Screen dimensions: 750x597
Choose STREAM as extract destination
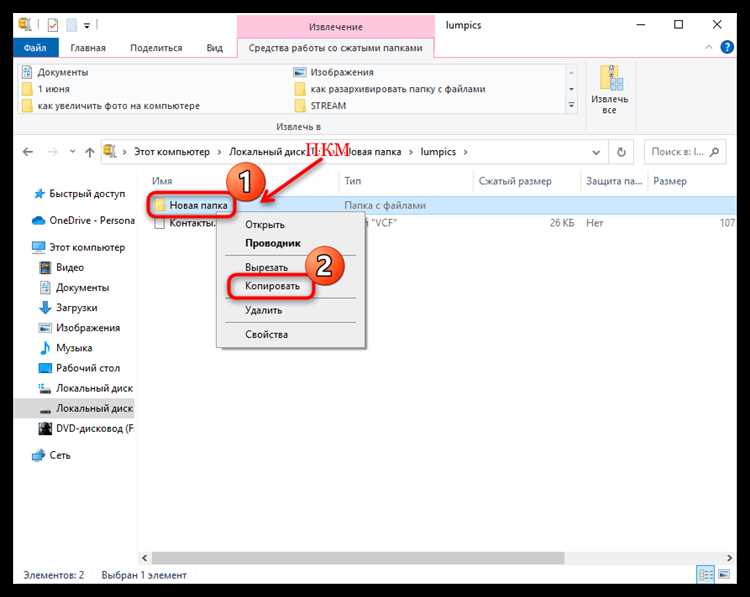click(x=320, y=106)
